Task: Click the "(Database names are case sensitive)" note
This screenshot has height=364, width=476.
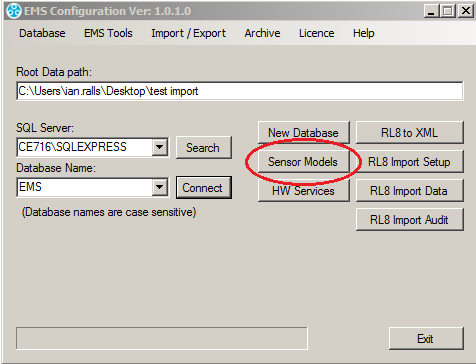Action: click(x=109, y=212)
